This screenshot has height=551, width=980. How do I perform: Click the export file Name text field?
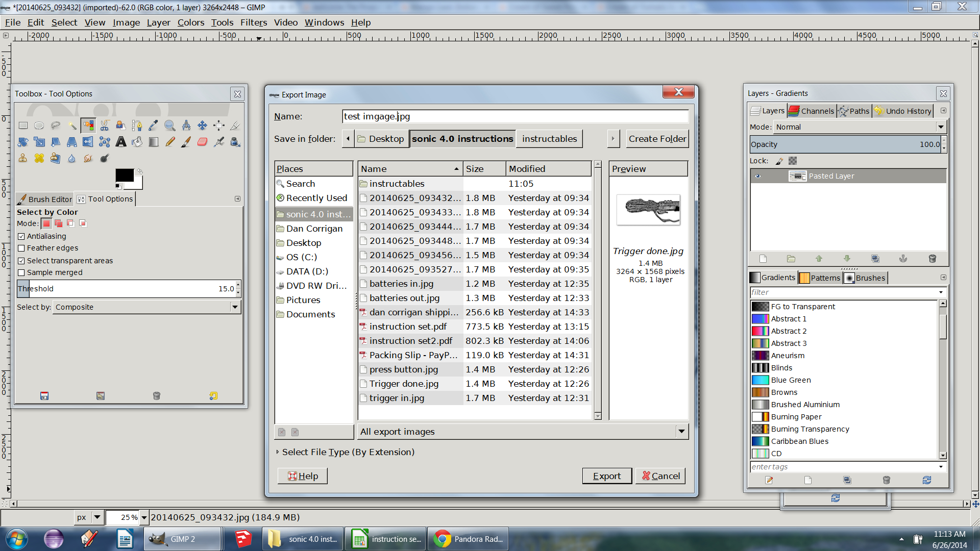514,116
